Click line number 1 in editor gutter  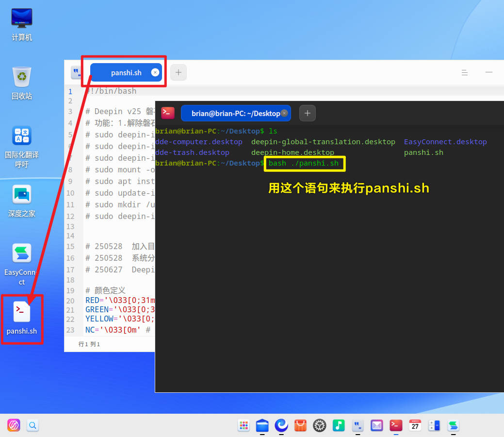pyautogui.click(x=70, y=91)
